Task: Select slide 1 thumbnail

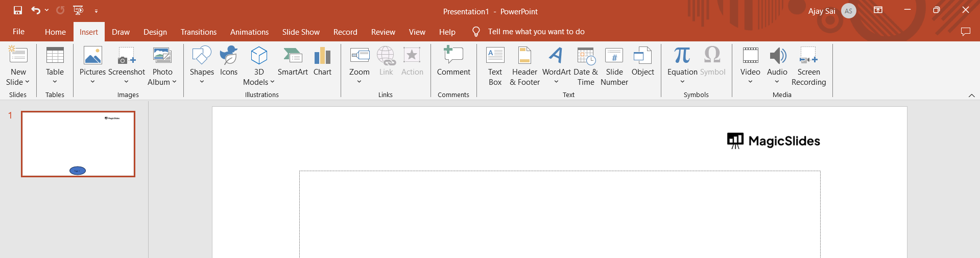Action: point(78,144)
